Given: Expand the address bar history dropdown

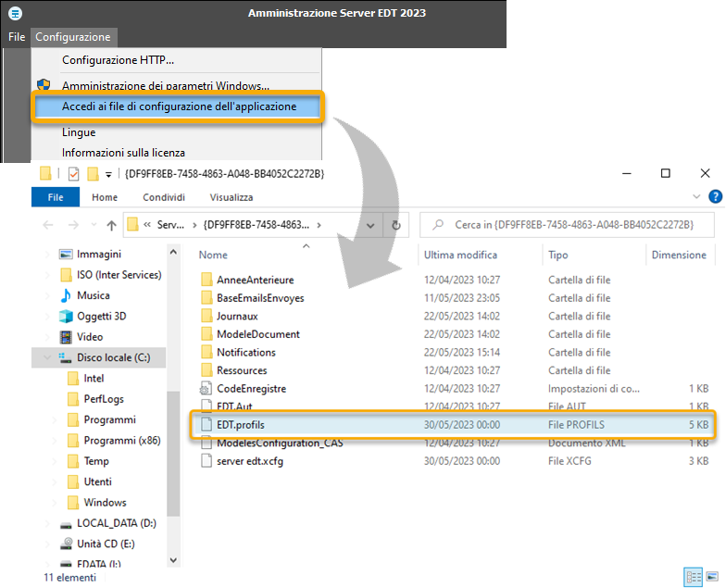Looking at the screenshot, I should 370,226.
